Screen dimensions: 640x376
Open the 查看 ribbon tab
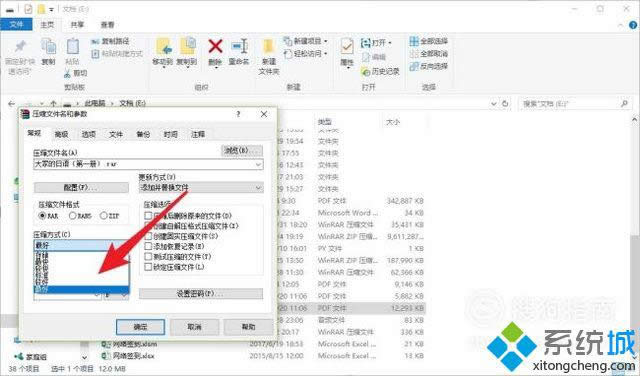(107, 25)
